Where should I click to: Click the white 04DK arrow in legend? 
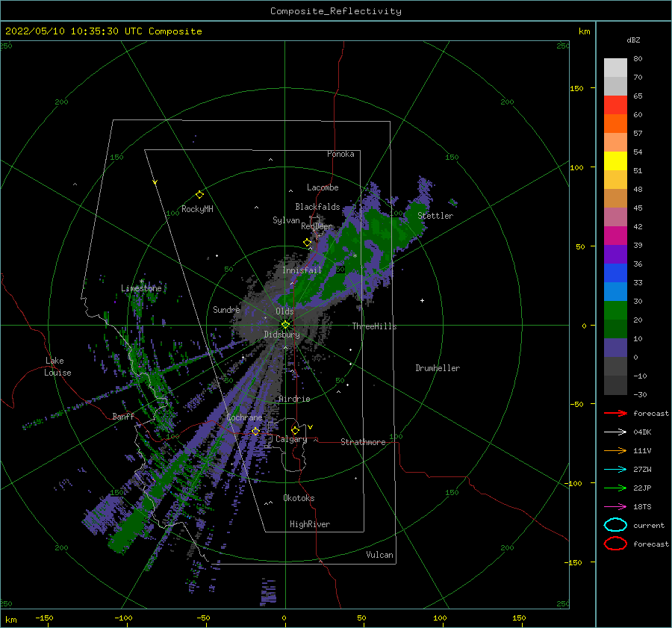615,432
